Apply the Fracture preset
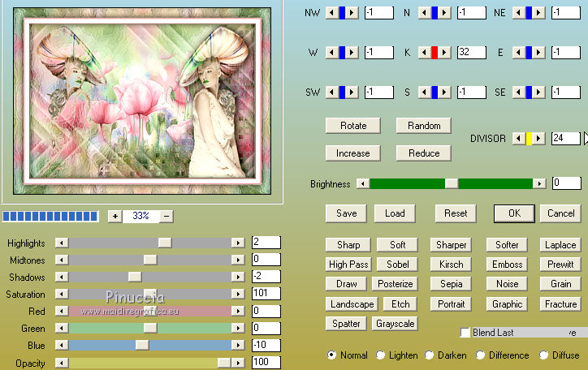Image resolution: width=588 pixels, height=370 pixels. 560,304
